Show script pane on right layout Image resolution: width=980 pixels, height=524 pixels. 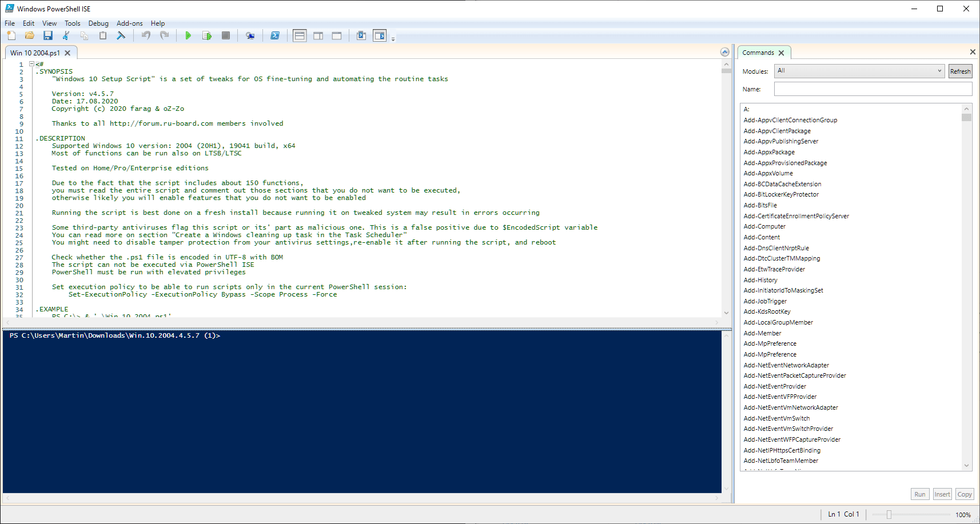pyautogui.click(x=318, y=35)
